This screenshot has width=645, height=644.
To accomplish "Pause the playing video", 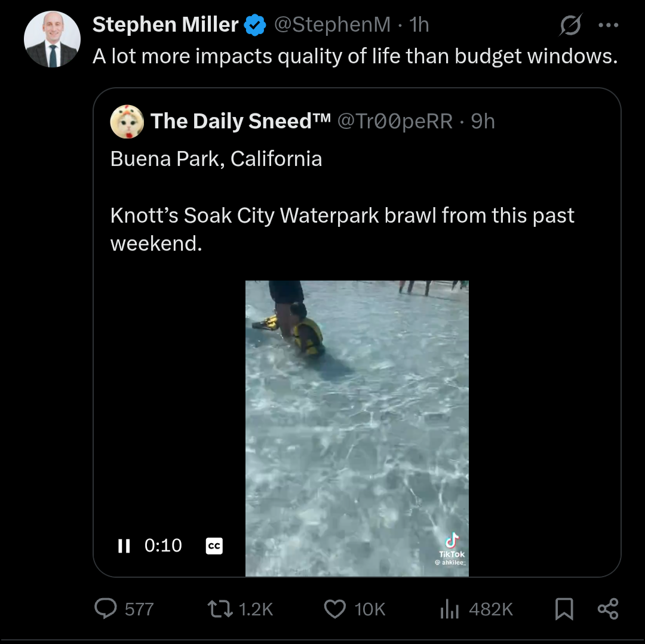I will coord(124,546).
